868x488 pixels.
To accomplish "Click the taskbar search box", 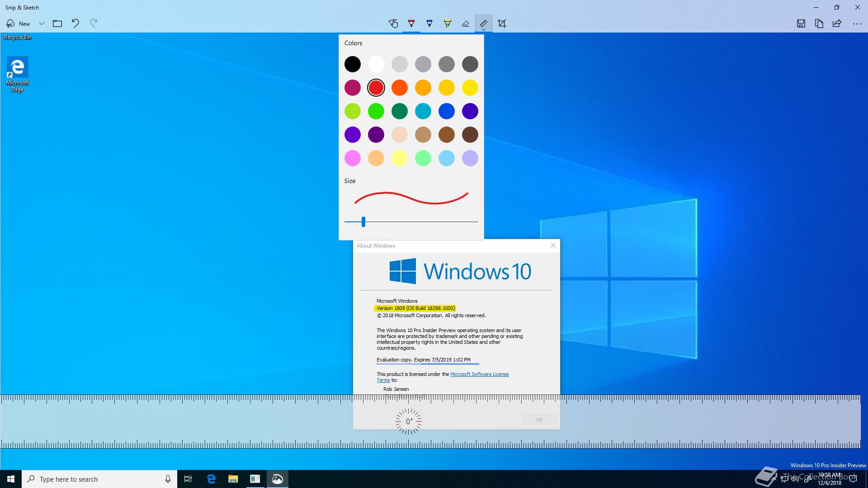I will point(99,479).
